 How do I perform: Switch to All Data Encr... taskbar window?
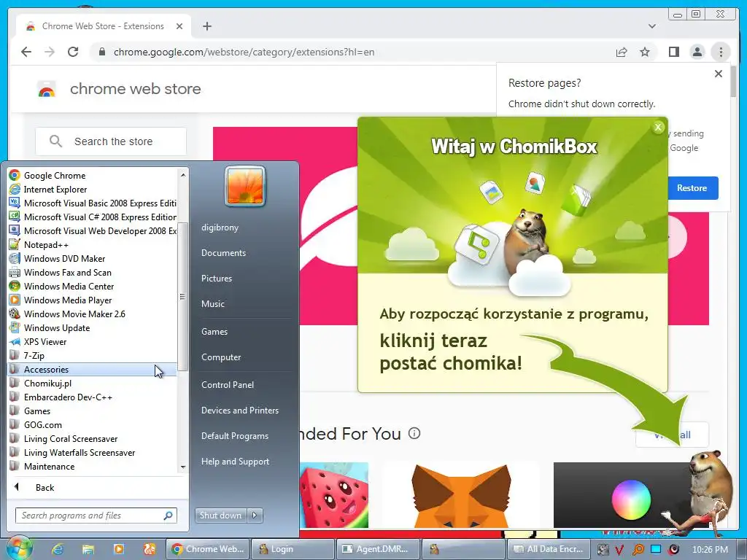(549, 549)
